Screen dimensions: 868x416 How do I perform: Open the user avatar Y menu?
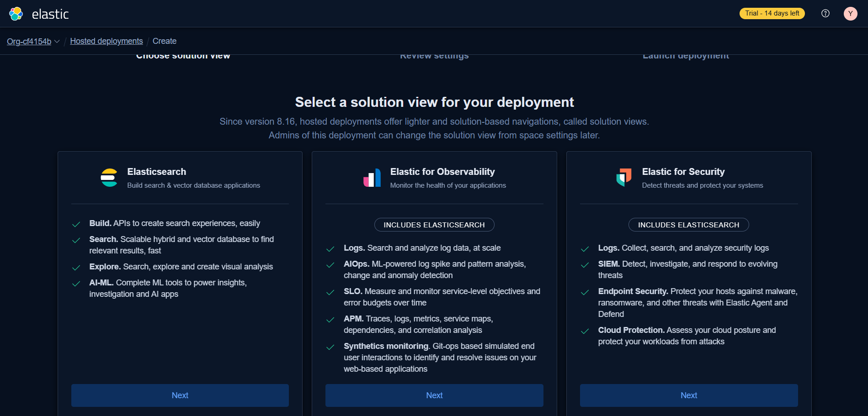point(850,13)
